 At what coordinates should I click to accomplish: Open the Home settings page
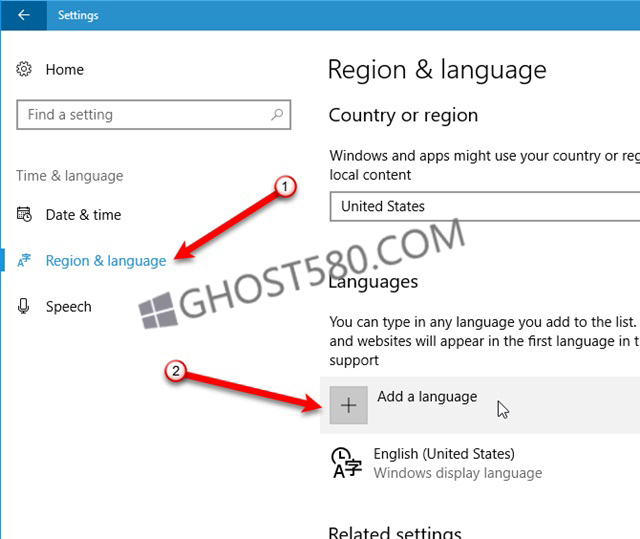pos(64,69)
